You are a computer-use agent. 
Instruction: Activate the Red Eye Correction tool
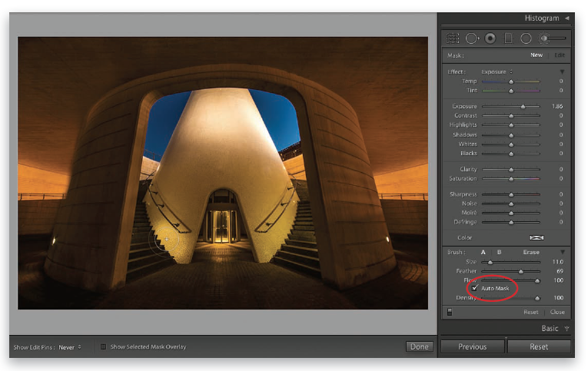pos(490,38)
